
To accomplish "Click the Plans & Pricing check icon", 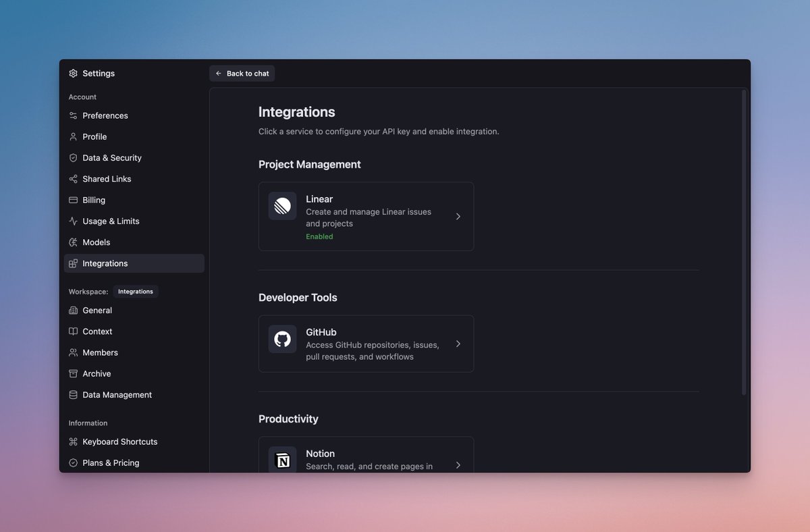I will (74, 462).
